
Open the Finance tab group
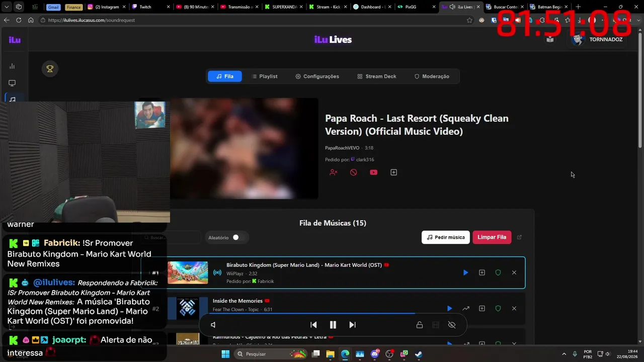click(x=73, y=7)
